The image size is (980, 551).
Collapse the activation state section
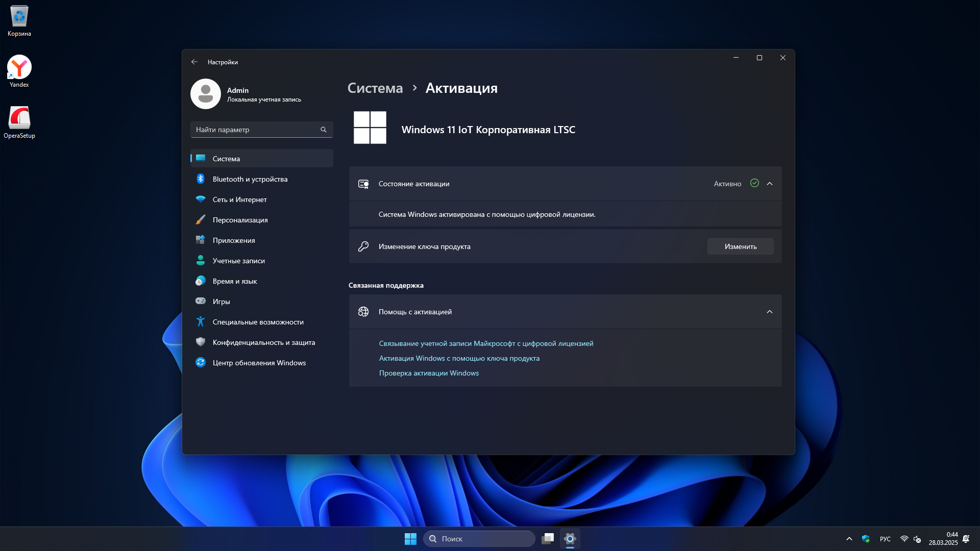[770, 184]
